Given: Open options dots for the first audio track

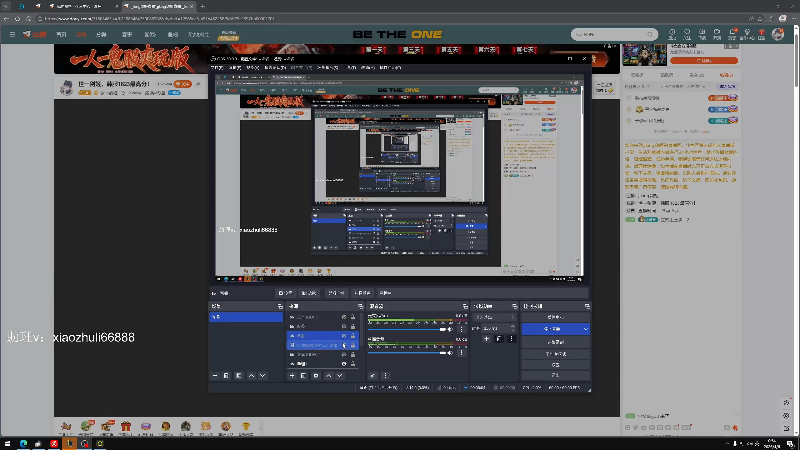Looking at the screenshot, I should tap(462, 330).
